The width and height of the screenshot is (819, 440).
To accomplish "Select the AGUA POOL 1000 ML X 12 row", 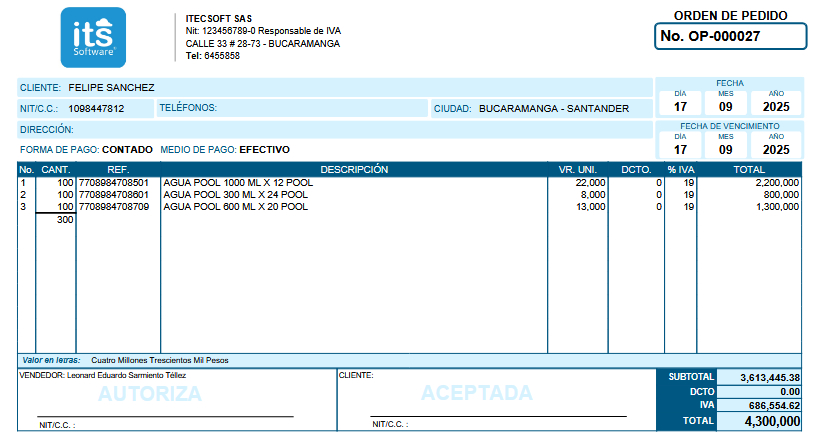I will [237, 183].
